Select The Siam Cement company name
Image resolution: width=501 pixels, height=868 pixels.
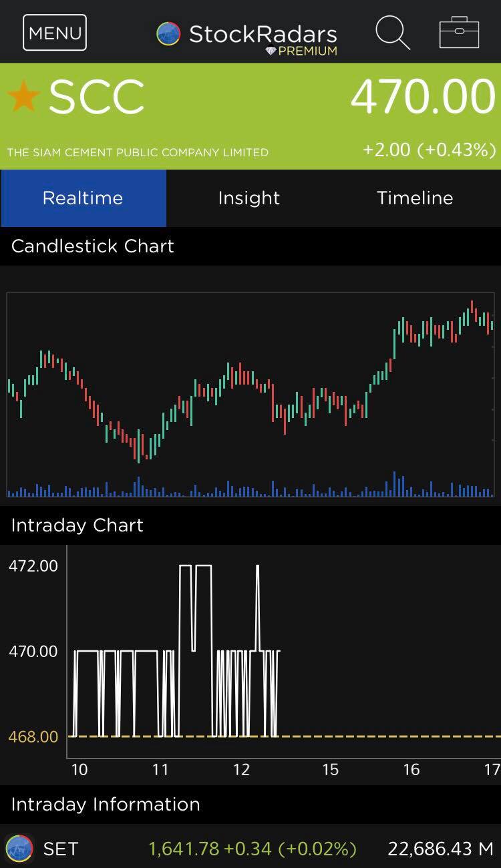[x=138, y=152]
